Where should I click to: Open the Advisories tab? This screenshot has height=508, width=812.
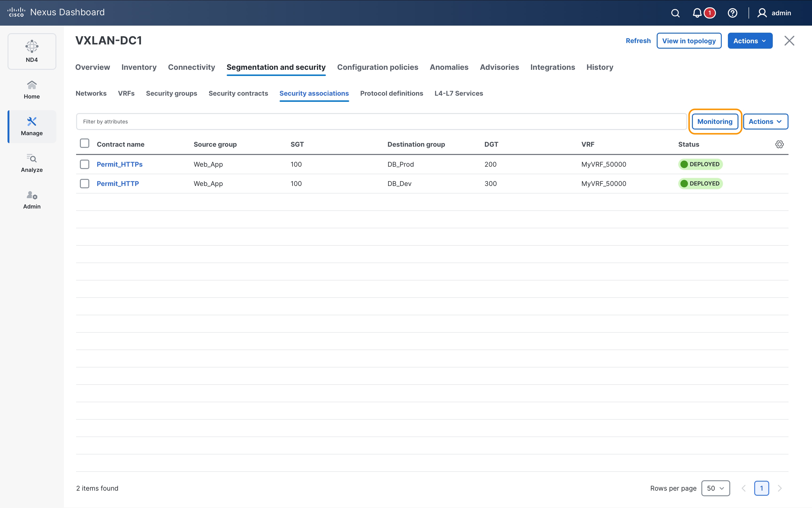click(499, 67)
